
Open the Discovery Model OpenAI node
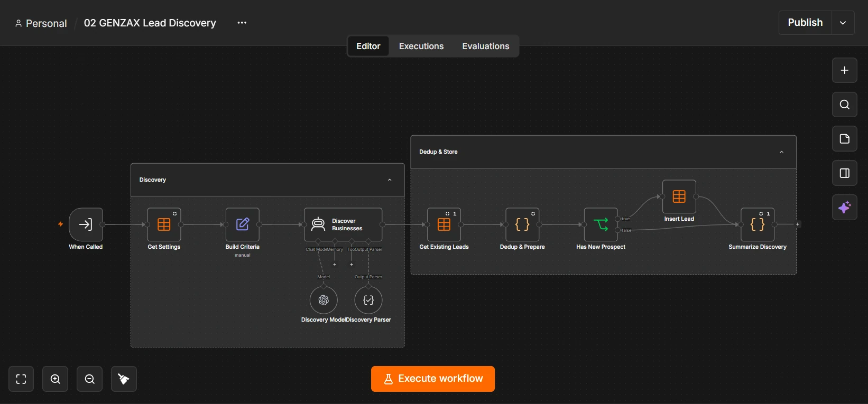[324, 300]
